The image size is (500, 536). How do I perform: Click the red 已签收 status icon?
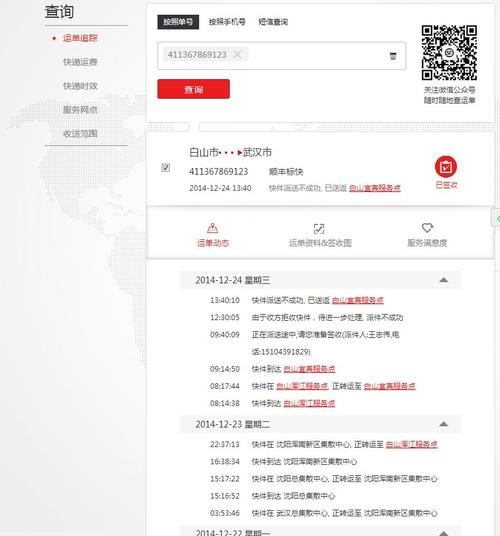446,167
